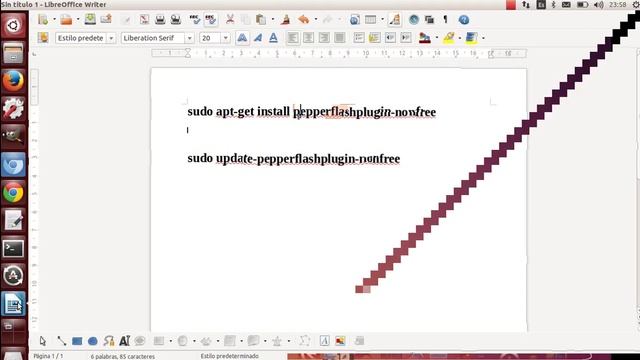Click the Open file folder icon
Viewport: 640px width, 360px height.
(66, 20)
